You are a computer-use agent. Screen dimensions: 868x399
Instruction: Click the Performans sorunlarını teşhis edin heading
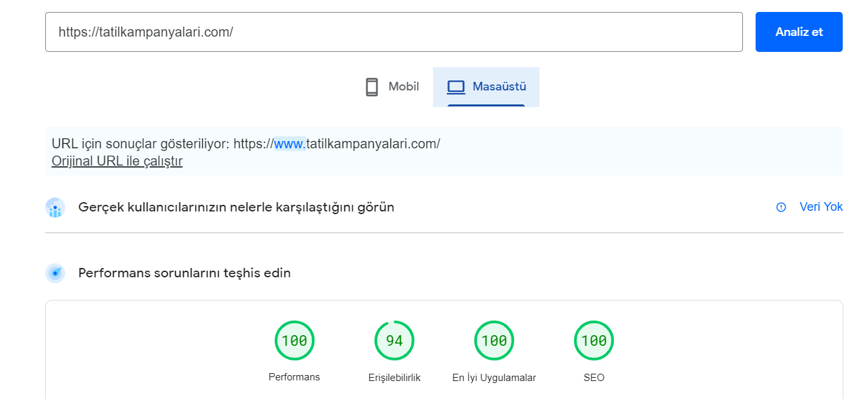click(x=184, y=273)
